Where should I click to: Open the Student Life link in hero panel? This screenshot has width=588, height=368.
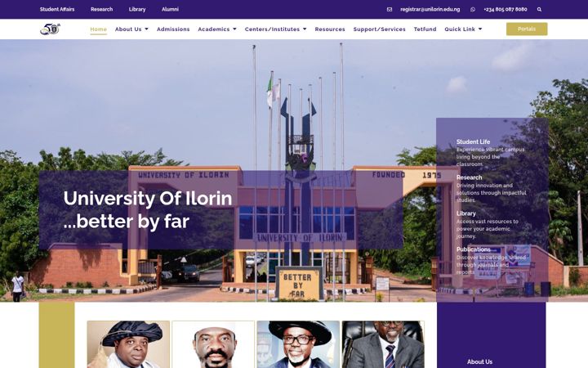(473, 141)
